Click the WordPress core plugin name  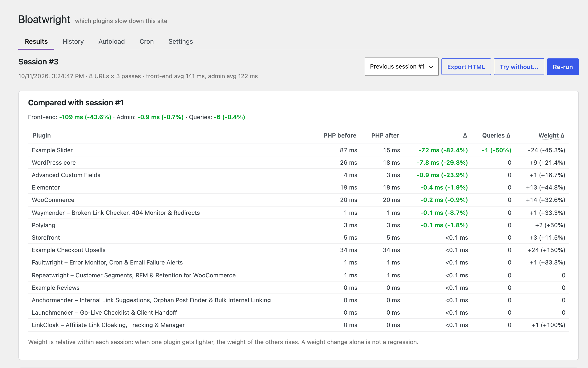click(x=54, y=163)
